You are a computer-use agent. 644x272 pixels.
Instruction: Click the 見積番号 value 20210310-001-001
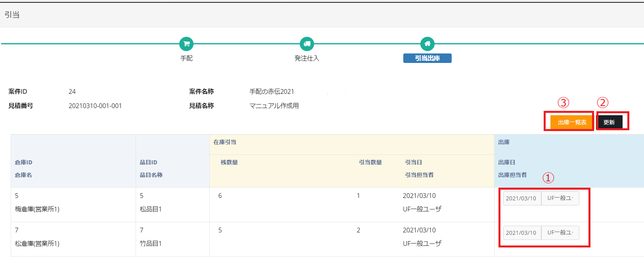click(95, 106)
